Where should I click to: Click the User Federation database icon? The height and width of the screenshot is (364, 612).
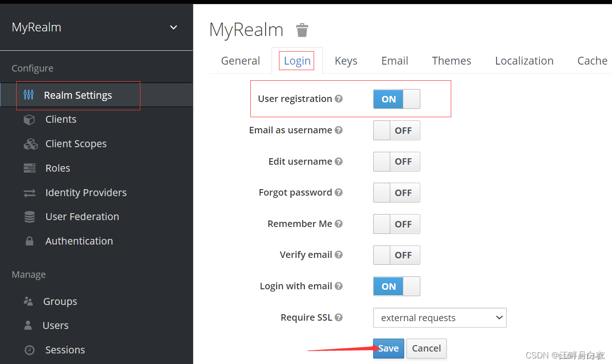coord(30,217)
